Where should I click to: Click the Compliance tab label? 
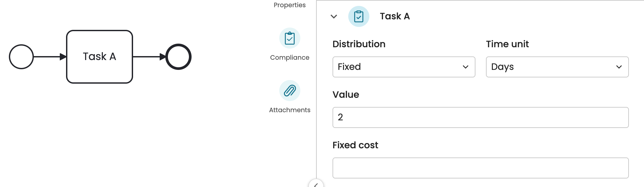point(289,57)
